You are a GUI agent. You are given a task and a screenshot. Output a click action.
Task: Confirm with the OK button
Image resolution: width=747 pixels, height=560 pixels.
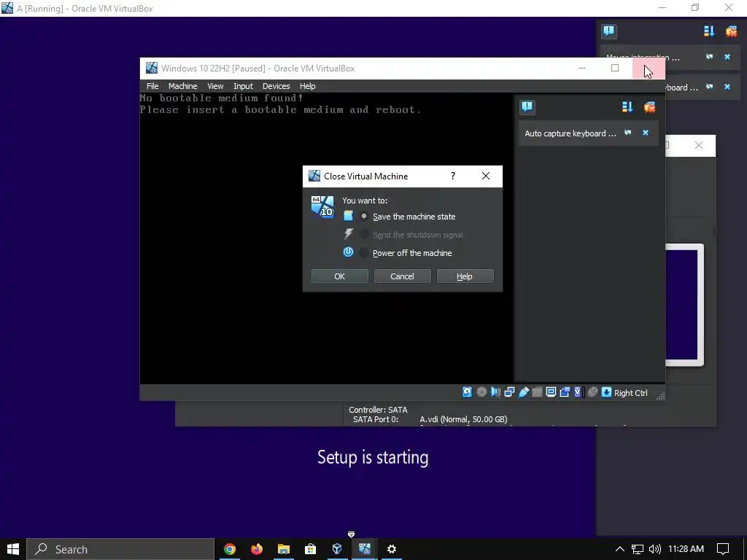pos(340,276)
